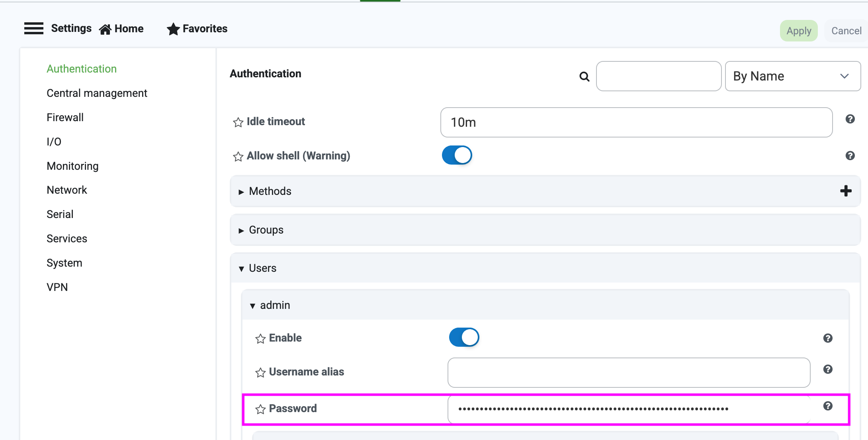
Task: Star the Allow shell (Warning) setting
Action: click(238, 157)
